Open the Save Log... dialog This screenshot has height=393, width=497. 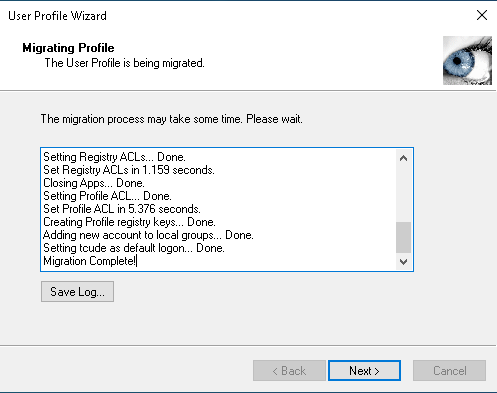point(77,292)
